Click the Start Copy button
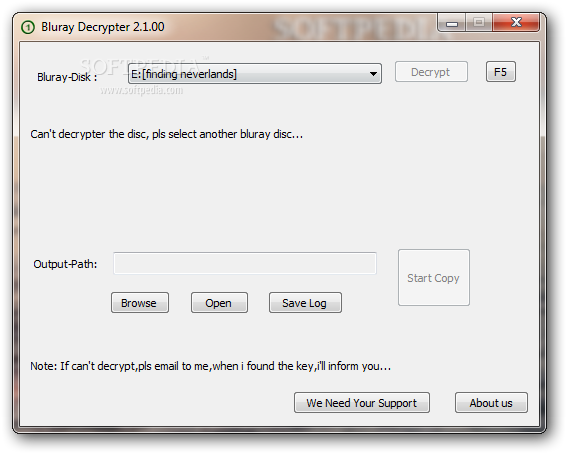567x454 pixels. pyautogui.click(x=434, y=278)
